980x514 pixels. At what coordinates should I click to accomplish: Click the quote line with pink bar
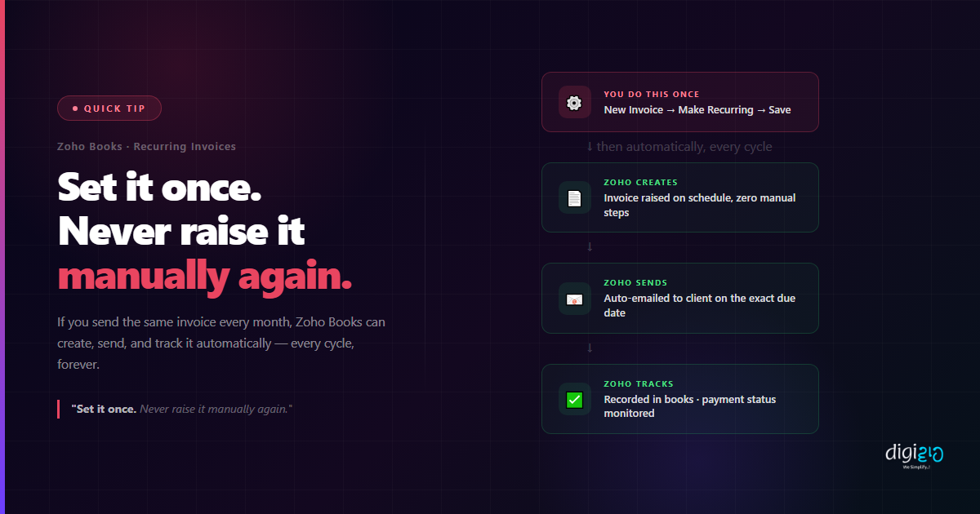click(x=175, y=409)
